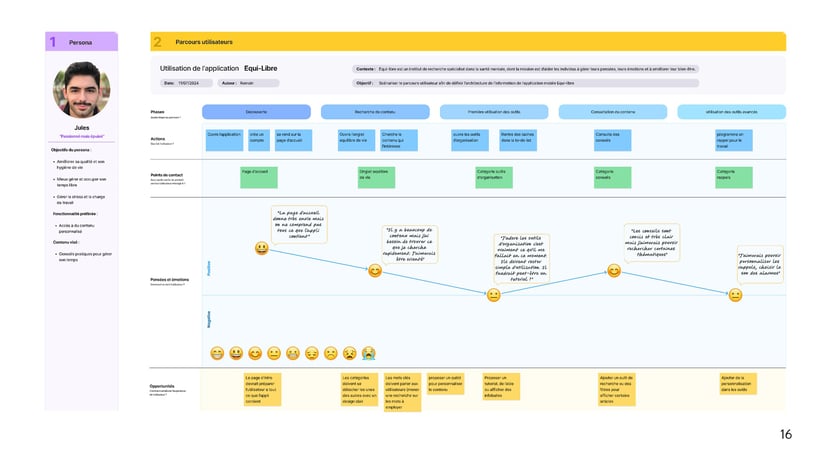Screen dimensions: 817x460
Task: Click the Parcours utilisateurs yellow header
Action: tap(468, 42)
